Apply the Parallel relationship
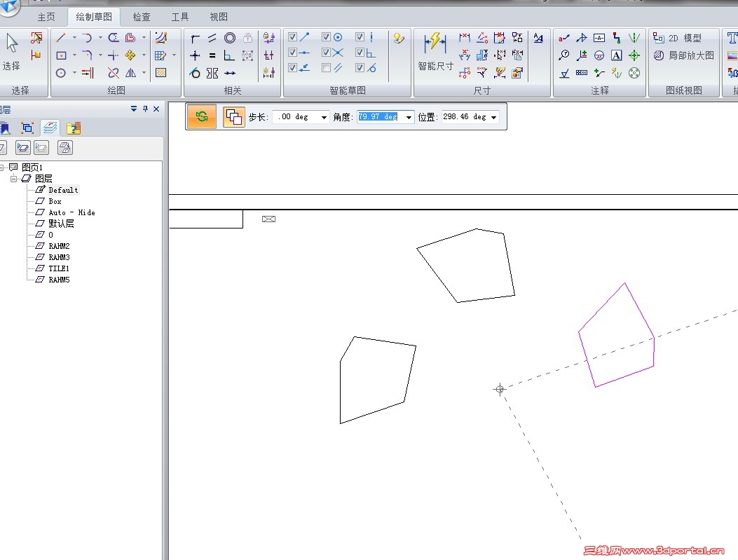Screen dimensions: 738x560 (x=212, y=38)
